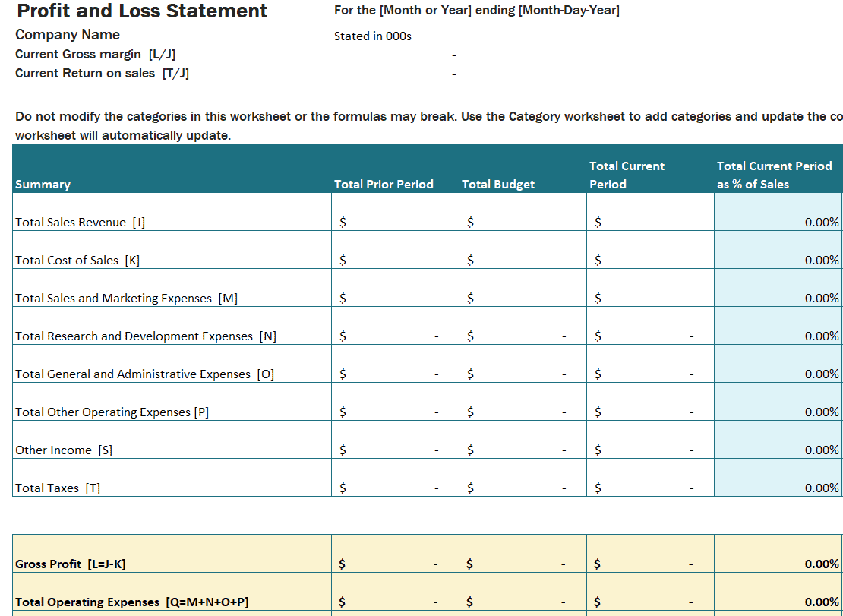This screenshot has width=843, height=616.
Task: Select Sales and Marketing Expenses current period amount
Action: click(x=651, y=288)
